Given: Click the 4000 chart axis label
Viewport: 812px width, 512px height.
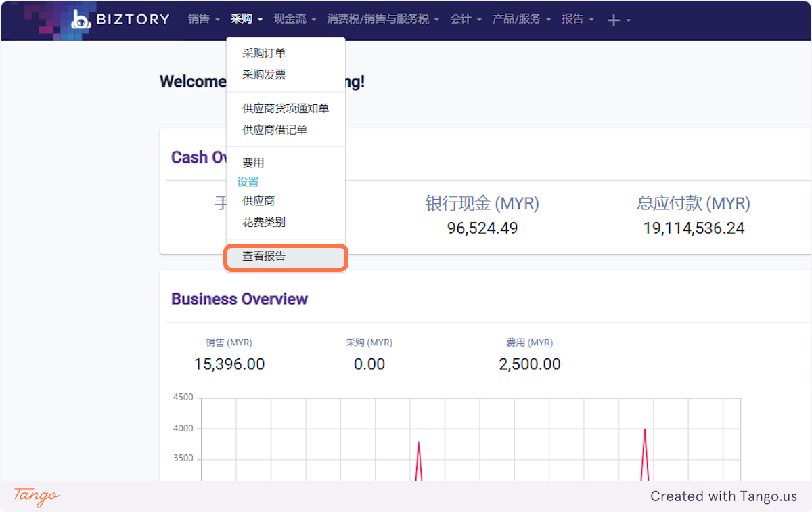Looking at the screenshot, I should [182, 429].
